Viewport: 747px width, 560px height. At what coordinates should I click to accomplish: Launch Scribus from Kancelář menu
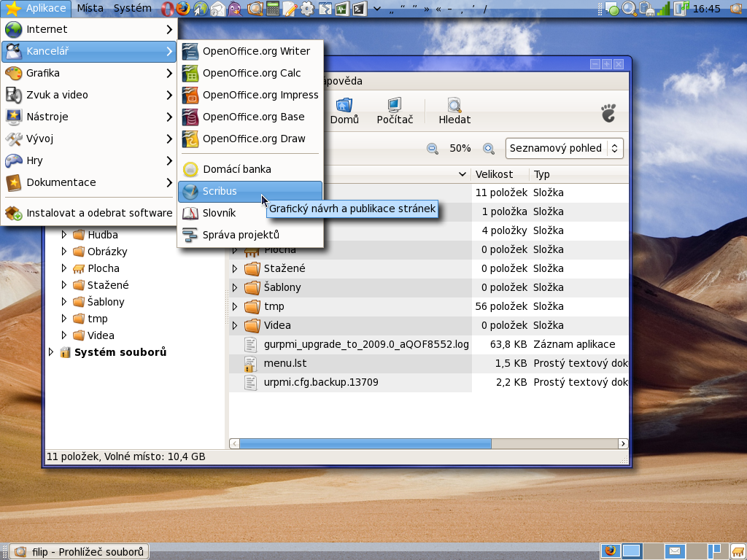coord(250,192)
